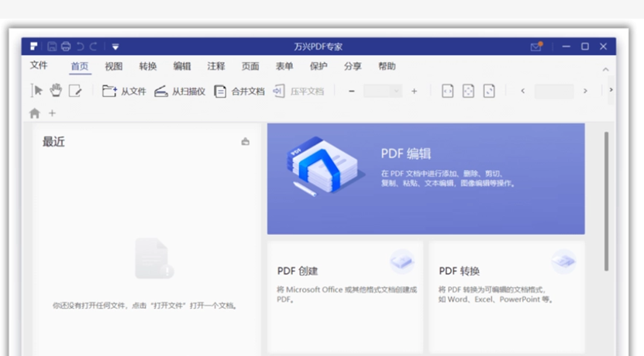The width and height of the screenshot is (644, 356).
Task: Switch to the 保护 tab
Action: 319,66
